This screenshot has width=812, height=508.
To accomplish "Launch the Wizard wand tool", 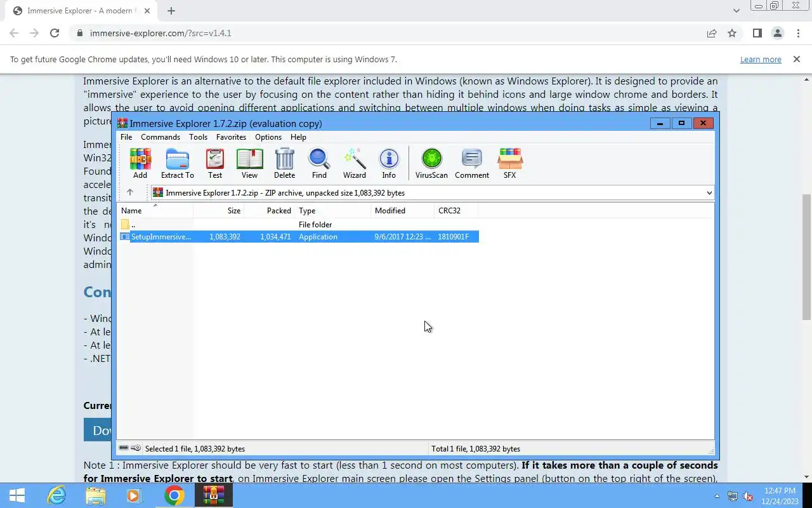I will tap(355, 163).
